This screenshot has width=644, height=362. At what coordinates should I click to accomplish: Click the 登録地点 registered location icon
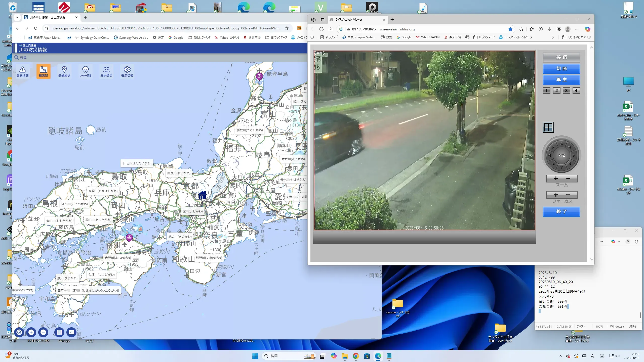[64, 71]
